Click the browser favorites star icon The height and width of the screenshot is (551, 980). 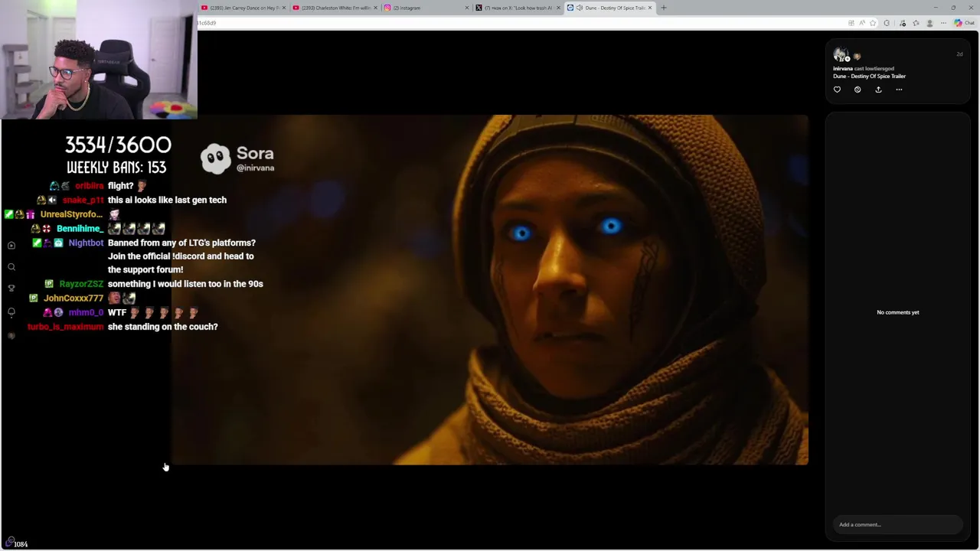tap(873, 23)
